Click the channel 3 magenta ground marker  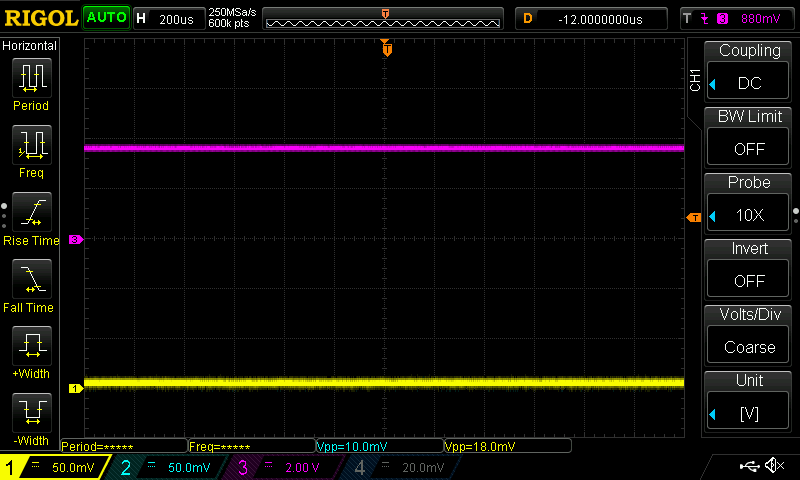tap(76, 239)
